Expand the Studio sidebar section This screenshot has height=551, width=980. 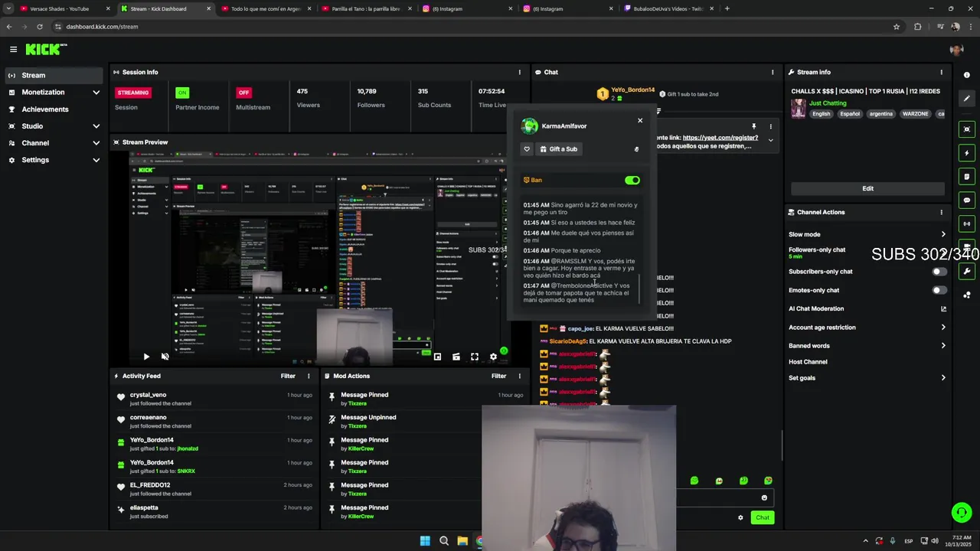tap(52, 126)
